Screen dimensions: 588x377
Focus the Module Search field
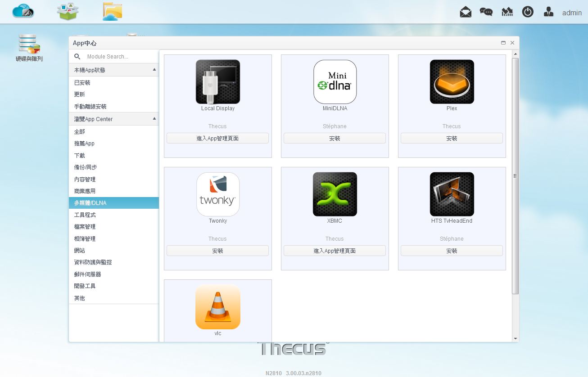[x=121, y=57]
